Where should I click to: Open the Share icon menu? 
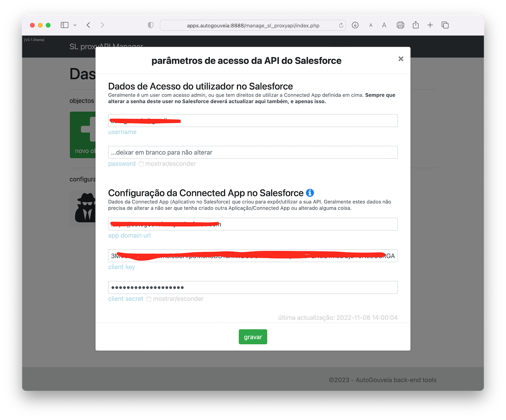coord(416,25)
